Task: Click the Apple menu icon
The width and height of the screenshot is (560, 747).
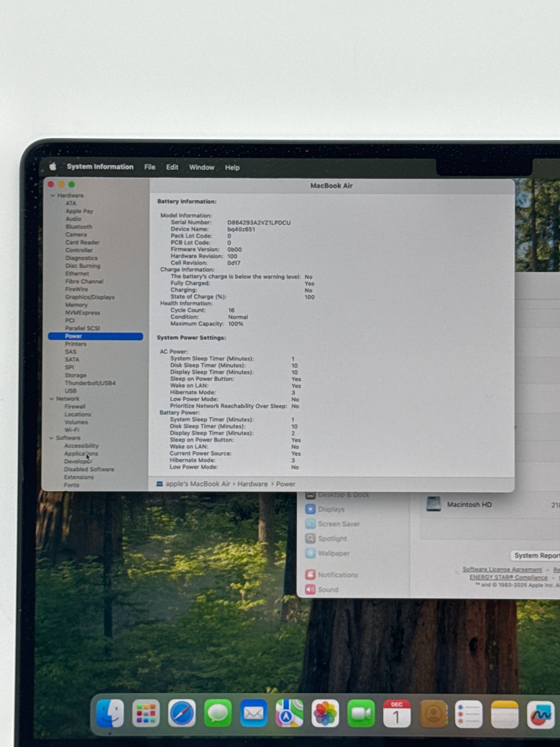Action: [x=53, y=166]
